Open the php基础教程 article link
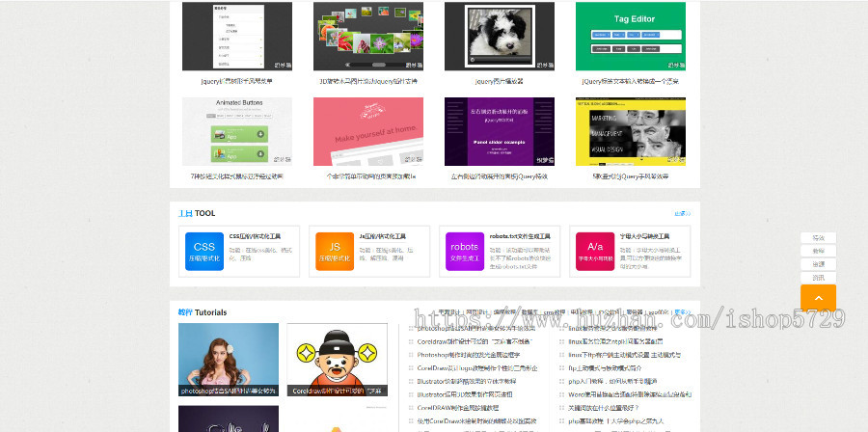Screen dimensions: 868x432 click(615, 421)
